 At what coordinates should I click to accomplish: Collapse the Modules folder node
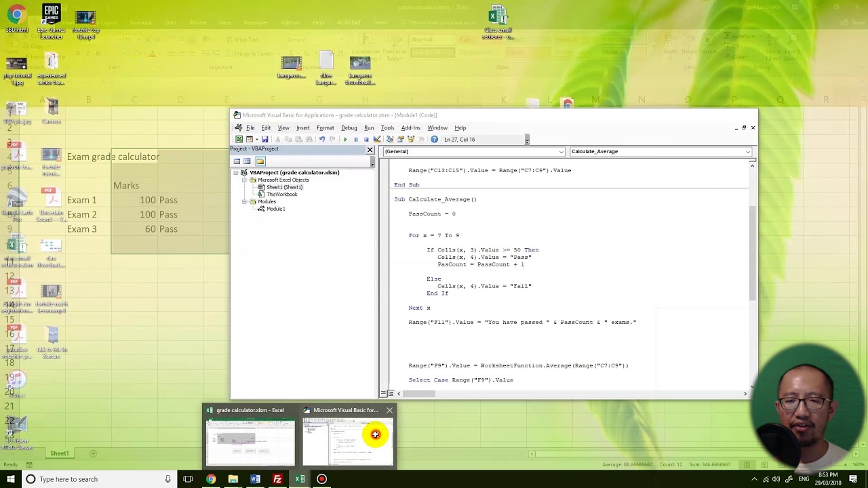click(245, 202)
